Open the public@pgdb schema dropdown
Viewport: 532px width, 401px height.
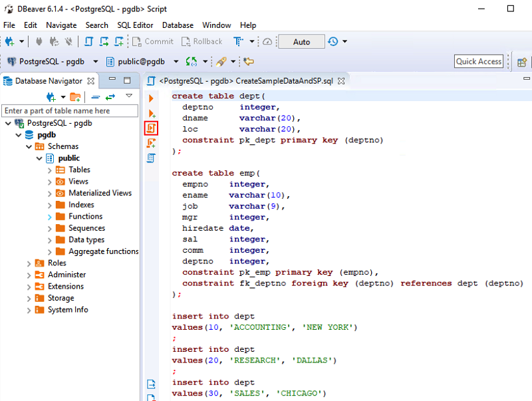(x=176, y=61)
